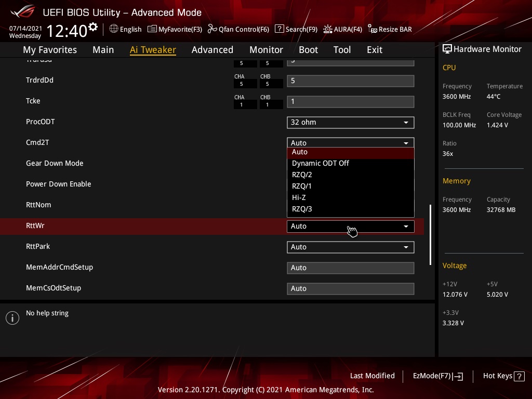The width and height of the screenshot is (532, 399).
Task: Select the RttNom setting label
Action: 38,205
